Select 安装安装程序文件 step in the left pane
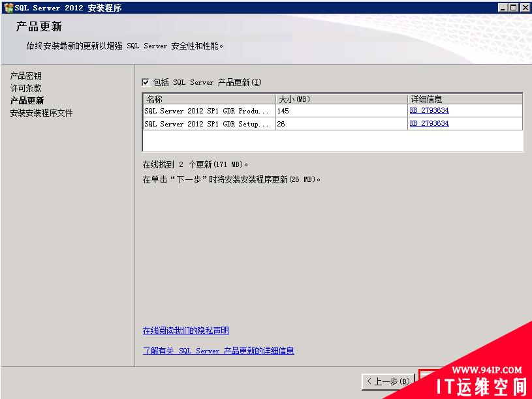 click(x=41, y=113)
